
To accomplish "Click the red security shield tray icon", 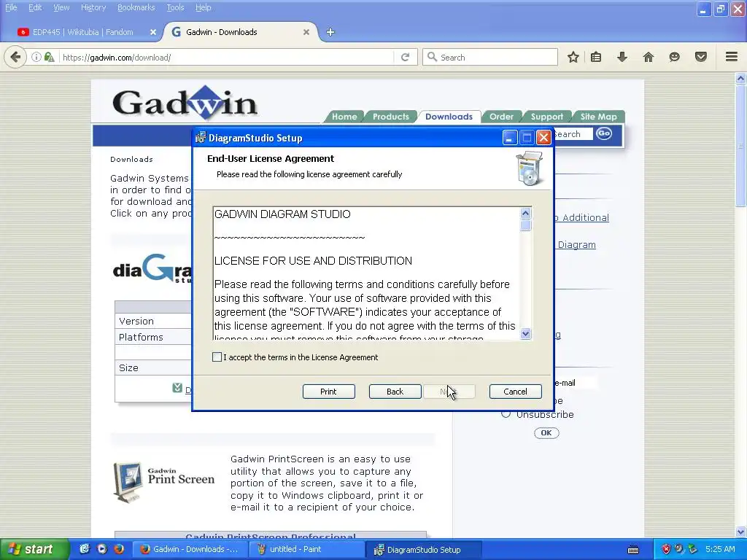I will click(x=666, y=549).
